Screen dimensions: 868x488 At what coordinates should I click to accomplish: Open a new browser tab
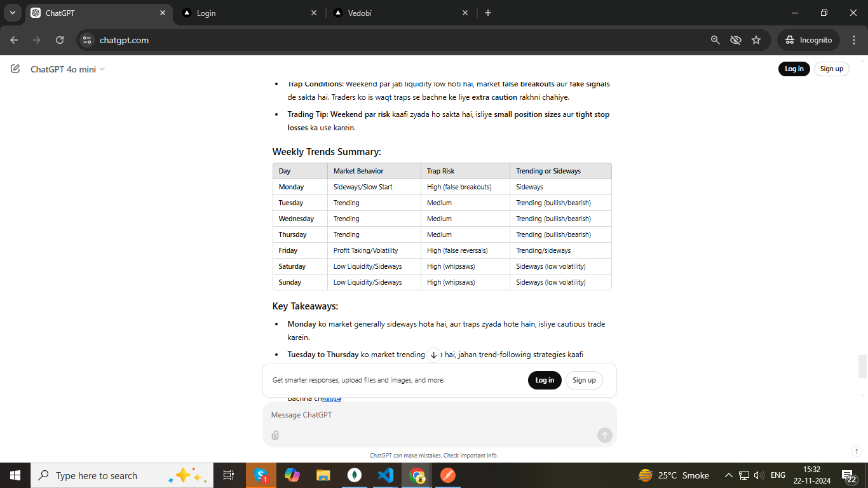tap(488, 13)
